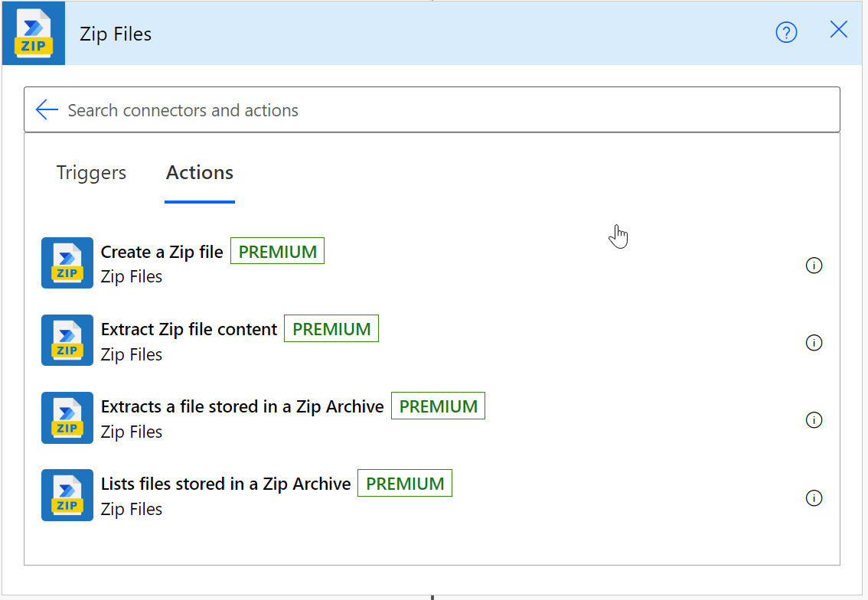View info for Create a Zip file

click(x=814, y=266)
